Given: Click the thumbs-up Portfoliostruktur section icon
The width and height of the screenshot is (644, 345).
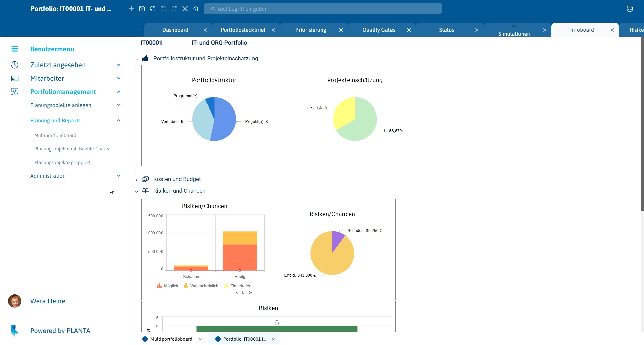Looking at the screenshot, I should [145, 58].
